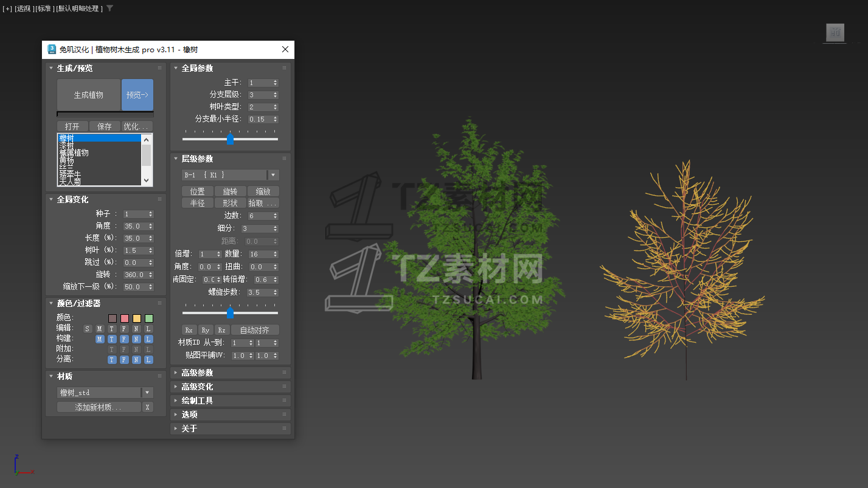Expand the 高级变化 rollout

pyautogui.click(x=231, y=387)
